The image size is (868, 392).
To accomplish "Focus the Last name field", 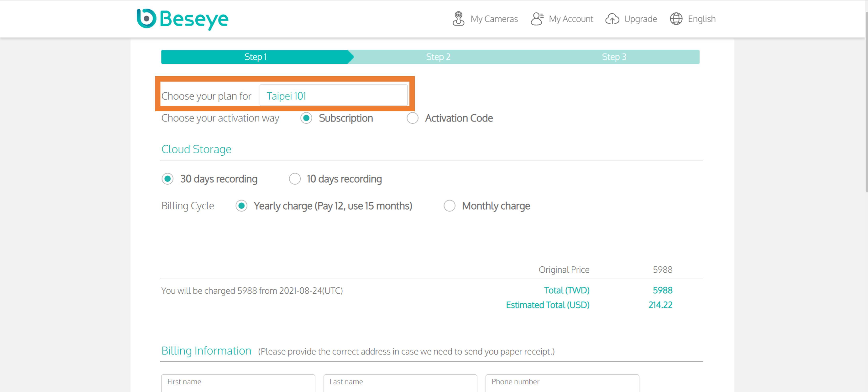I will (x=400, y=383).
